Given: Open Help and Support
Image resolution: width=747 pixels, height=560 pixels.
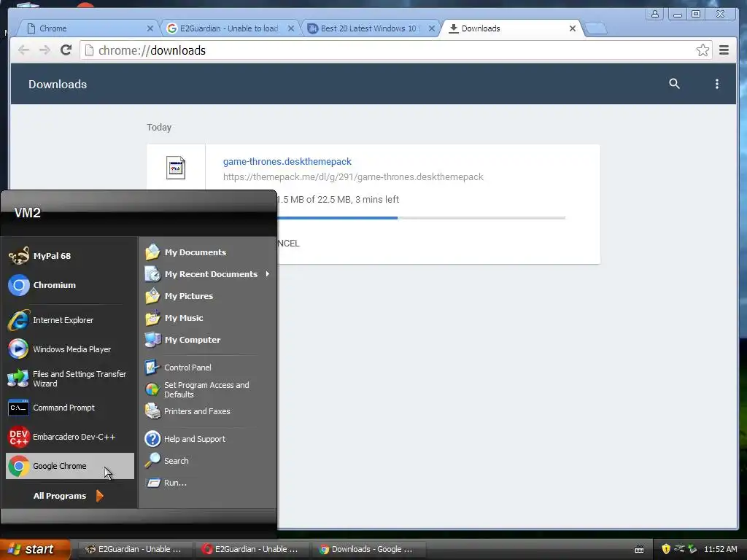Looking at the screenshot, I should tap(207, 439).
